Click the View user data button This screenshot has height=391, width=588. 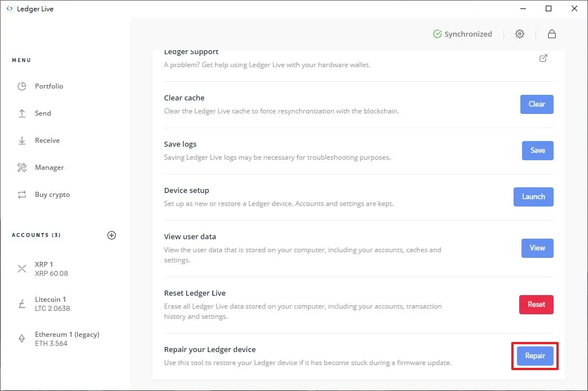[537, 248]
